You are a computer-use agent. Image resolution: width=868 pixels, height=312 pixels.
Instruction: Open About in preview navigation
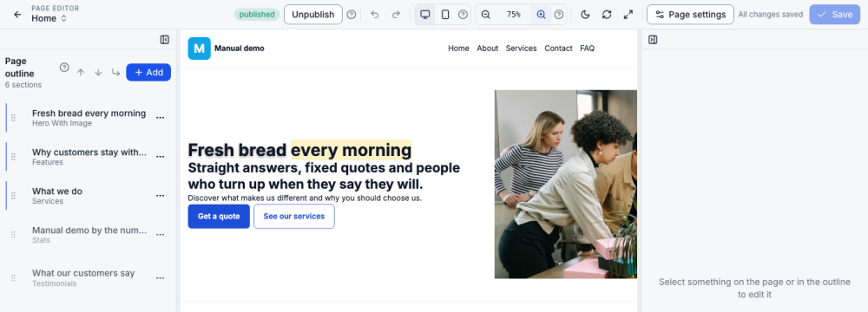tap(488, 49)
